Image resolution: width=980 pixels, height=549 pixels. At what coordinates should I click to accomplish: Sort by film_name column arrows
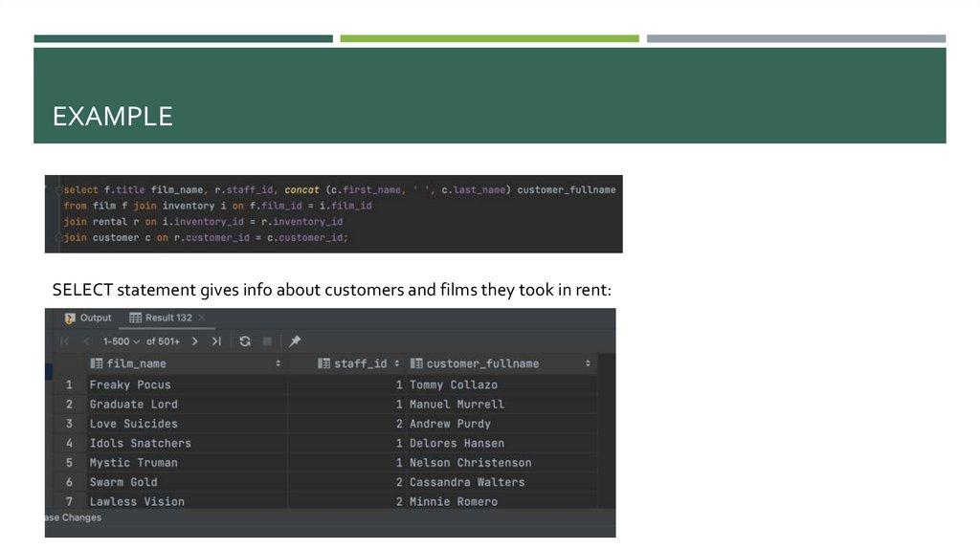[x=278, y=364]
